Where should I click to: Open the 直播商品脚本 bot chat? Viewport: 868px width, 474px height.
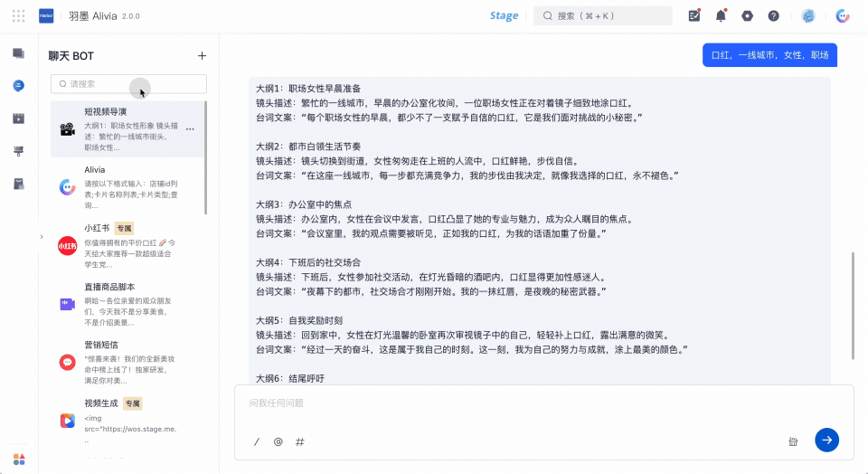127,304
